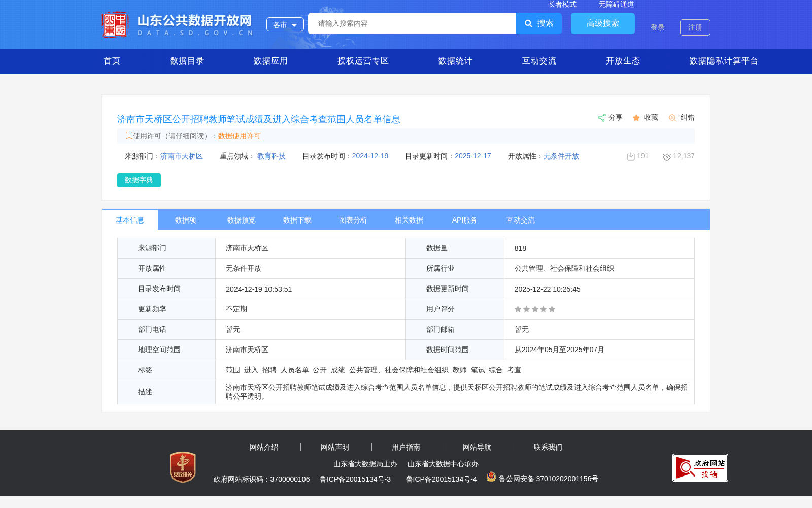Switch to the 数据下载 tab

[297, 220]
